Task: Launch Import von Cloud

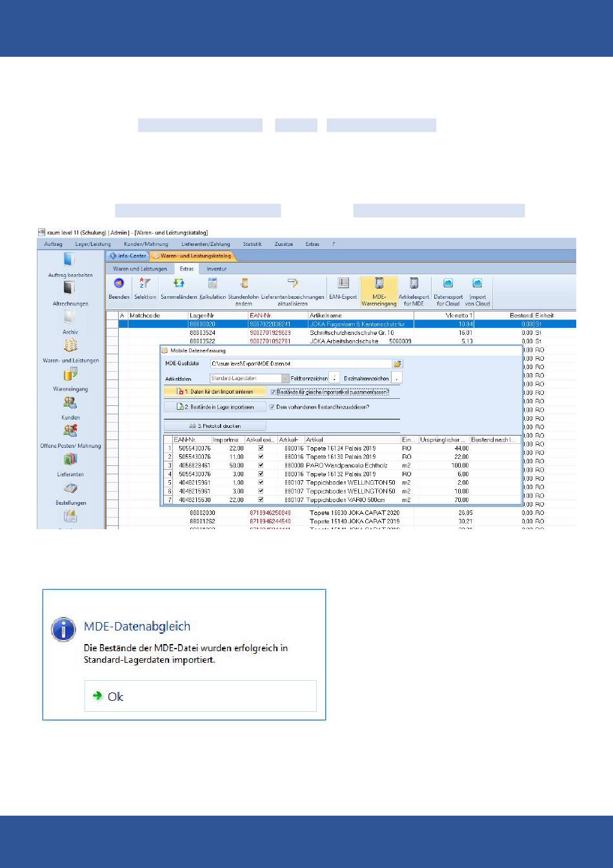Action: click(x=477, y=291)
